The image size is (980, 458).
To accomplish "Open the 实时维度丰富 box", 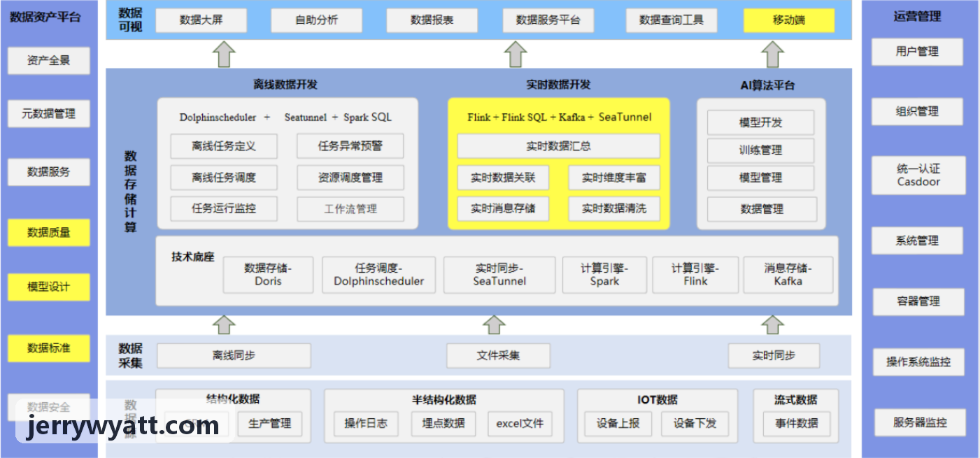I will coord(614,178).
